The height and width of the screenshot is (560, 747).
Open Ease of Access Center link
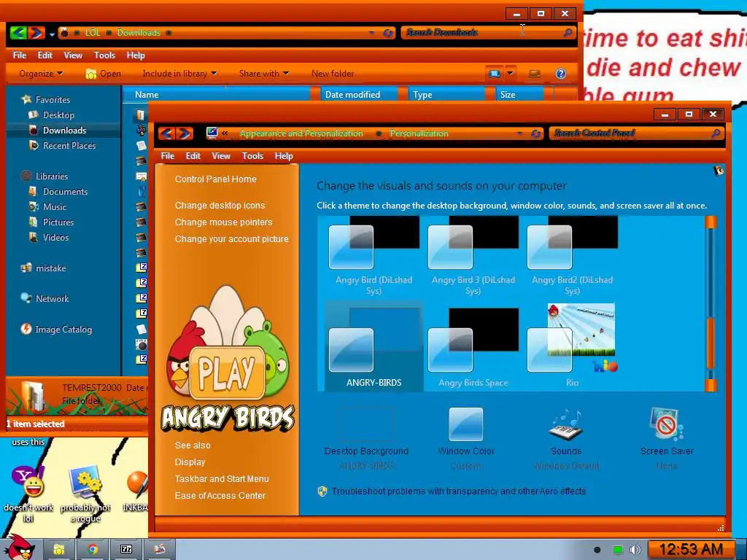coord(220,495)
